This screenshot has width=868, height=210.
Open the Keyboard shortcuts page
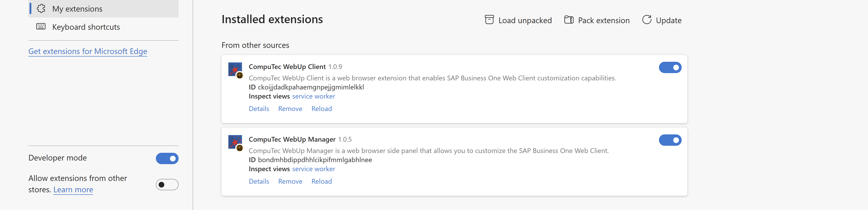(x=86, y=27)
